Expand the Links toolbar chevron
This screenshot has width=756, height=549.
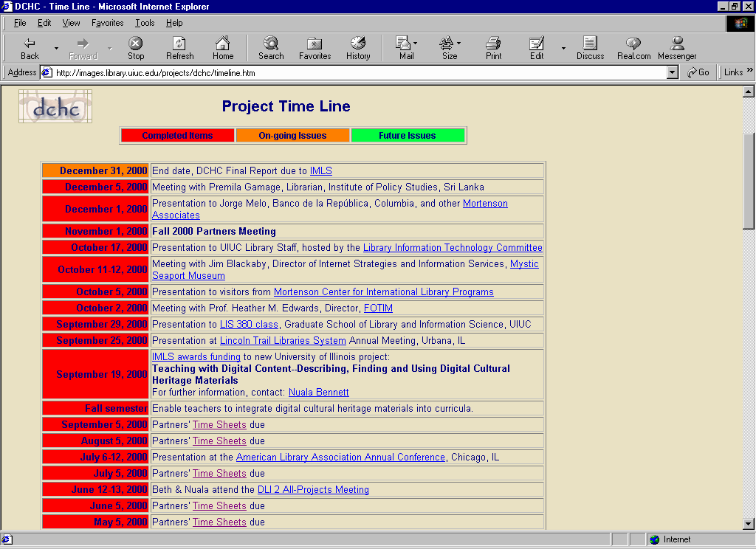pyautogui.click(x=750, y=72)
